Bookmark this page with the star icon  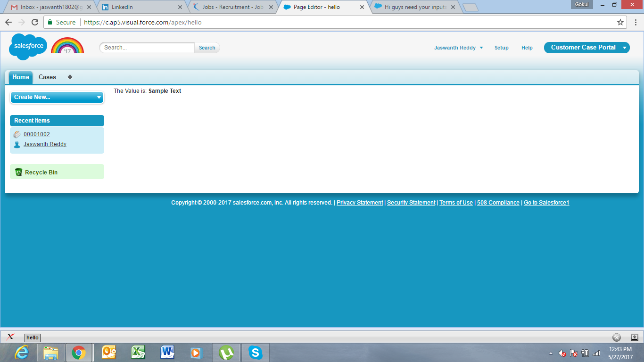coord(620,22)
